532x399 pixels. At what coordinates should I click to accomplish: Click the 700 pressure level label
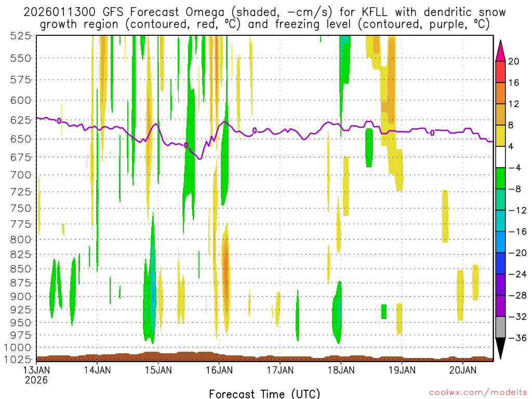pyautogui.click(x=21, y=175)
